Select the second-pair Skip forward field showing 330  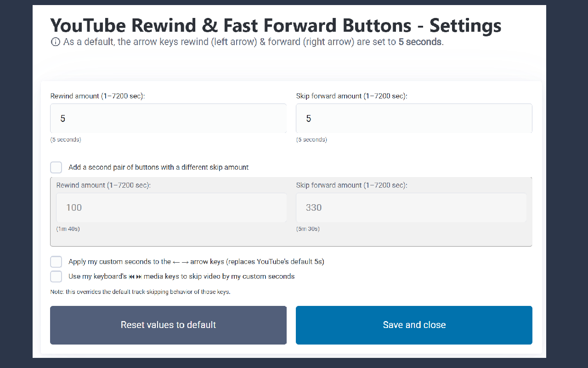click(411, 207)
